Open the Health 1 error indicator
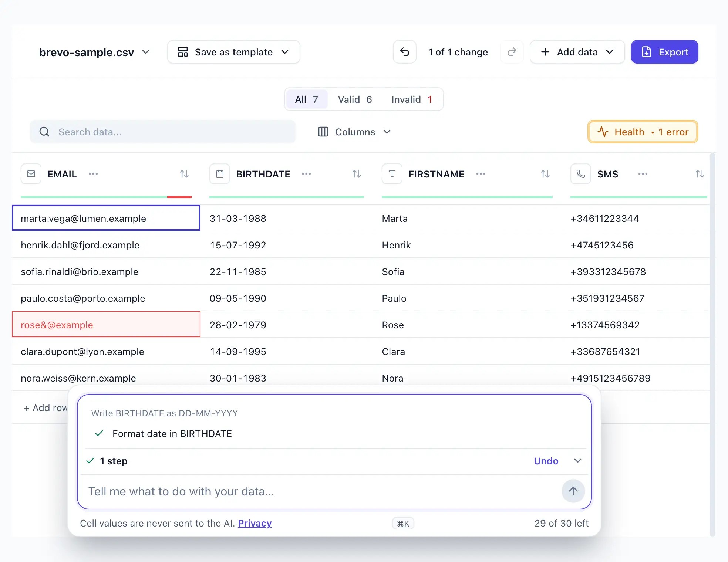Viewport: 728px width, 562px height. pos(643,132)
